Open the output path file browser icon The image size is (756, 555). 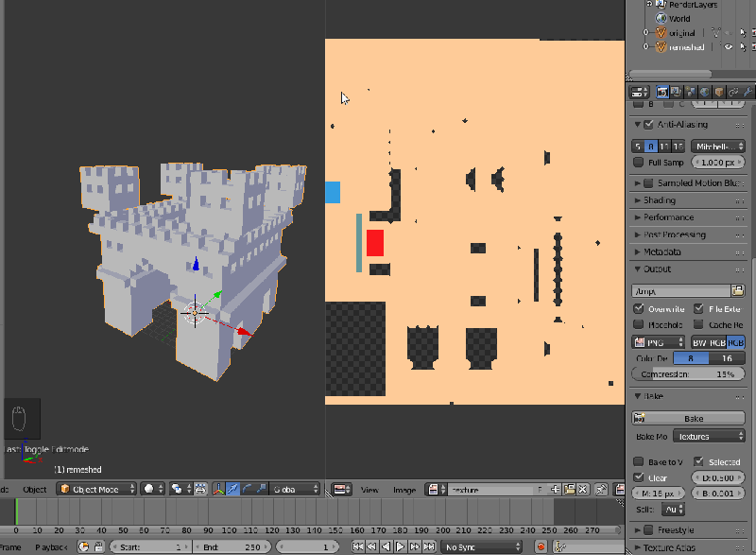point(737,290)
